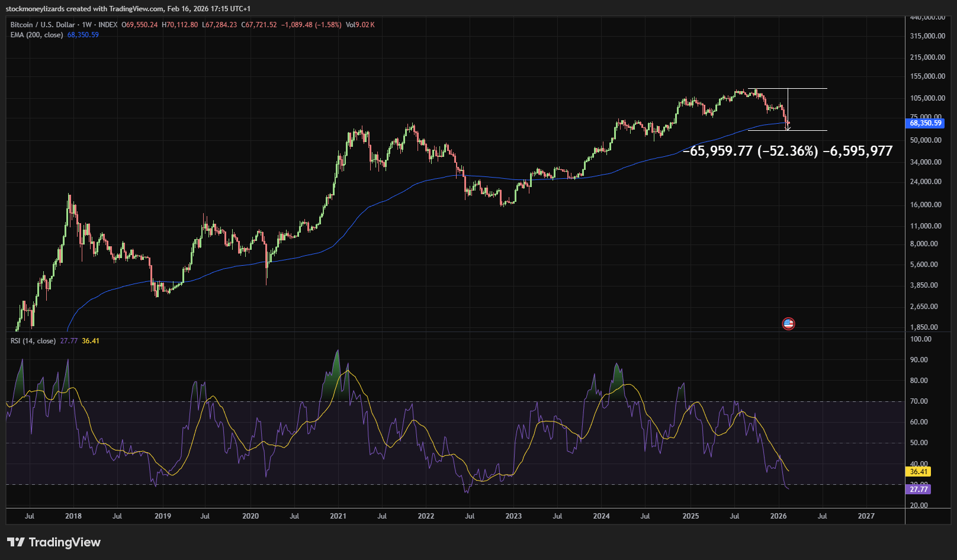The image size is (957, 560).
Task: Click the yellow 36.41 RSI axis tag
Action: [919, 472]
